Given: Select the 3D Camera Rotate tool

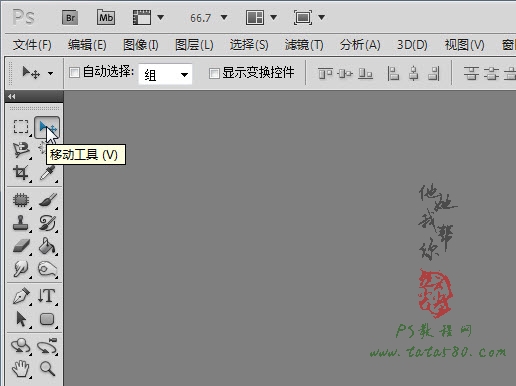Looking at the screenshot, I should pos(47,346).
